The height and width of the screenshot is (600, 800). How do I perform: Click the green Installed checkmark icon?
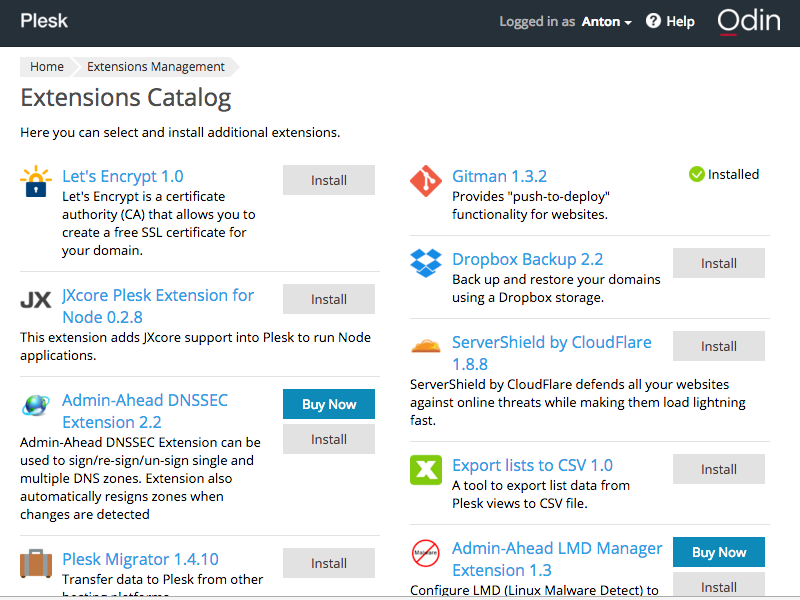pyautogui.click(x=696, y=174)
